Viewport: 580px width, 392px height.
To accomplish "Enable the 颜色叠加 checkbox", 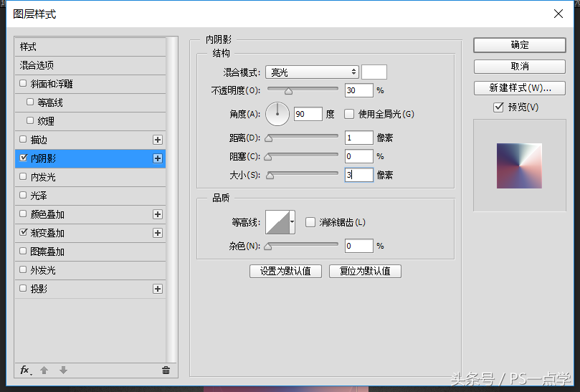I will (23, 214).
